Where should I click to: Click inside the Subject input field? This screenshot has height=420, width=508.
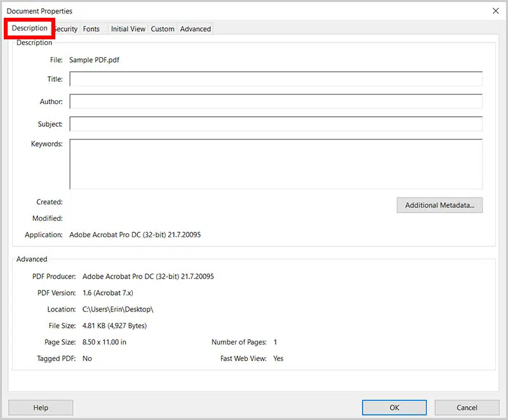click(276, 124)
